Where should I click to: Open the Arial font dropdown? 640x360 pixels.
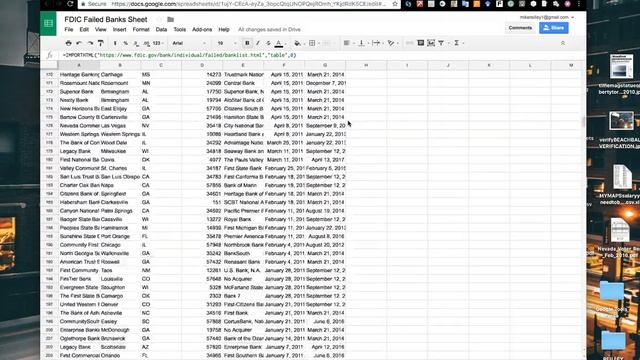[x=189, y=43]
